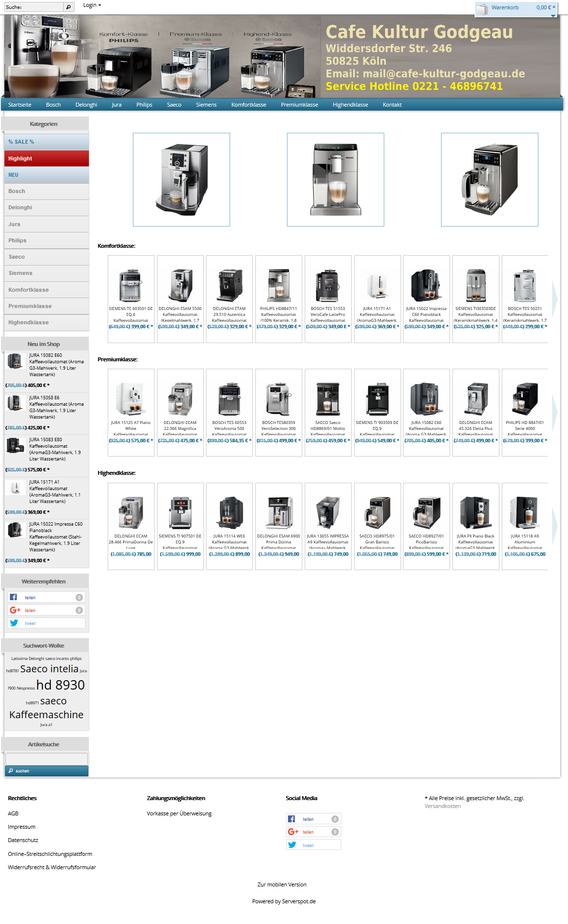This screenshot has width=568, height=924.
Task: Click the suchen button in Artikelsuche
Action: point(46,771)
